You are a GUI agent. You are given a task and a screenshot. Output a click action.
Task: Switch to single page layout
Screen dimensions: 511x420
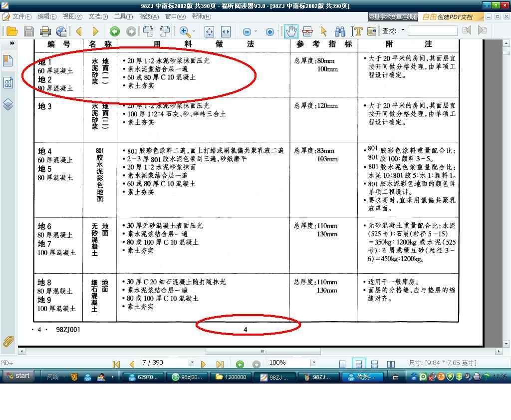[342, 364]
